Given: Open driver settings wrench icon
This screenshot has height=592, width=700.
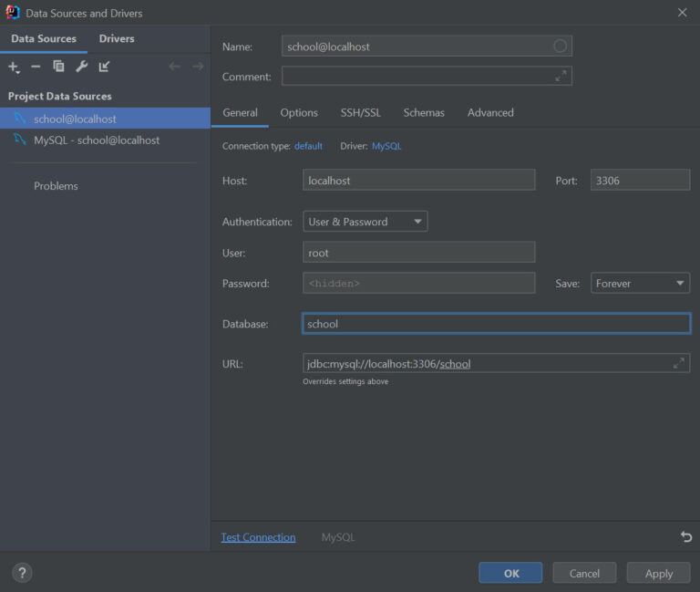Looking at the screenshot, I should [81, 67].
